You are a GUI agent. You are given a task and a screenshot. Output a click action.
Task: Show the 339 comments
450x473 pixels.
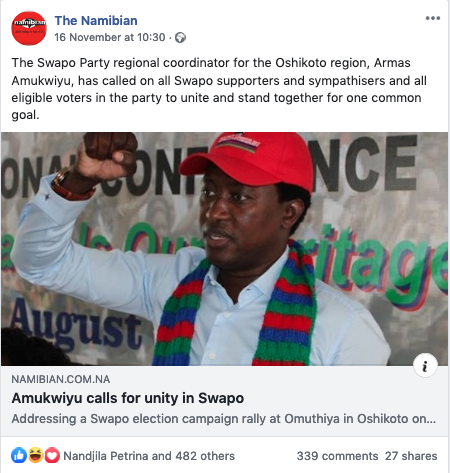[337, 456]
